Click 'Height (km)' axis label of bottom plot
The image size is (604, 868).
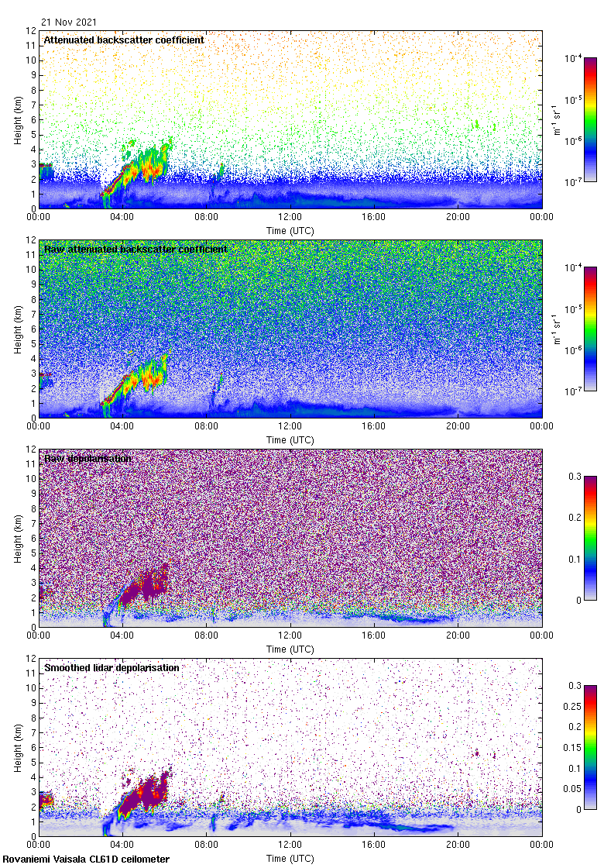[x=19, y=747]
